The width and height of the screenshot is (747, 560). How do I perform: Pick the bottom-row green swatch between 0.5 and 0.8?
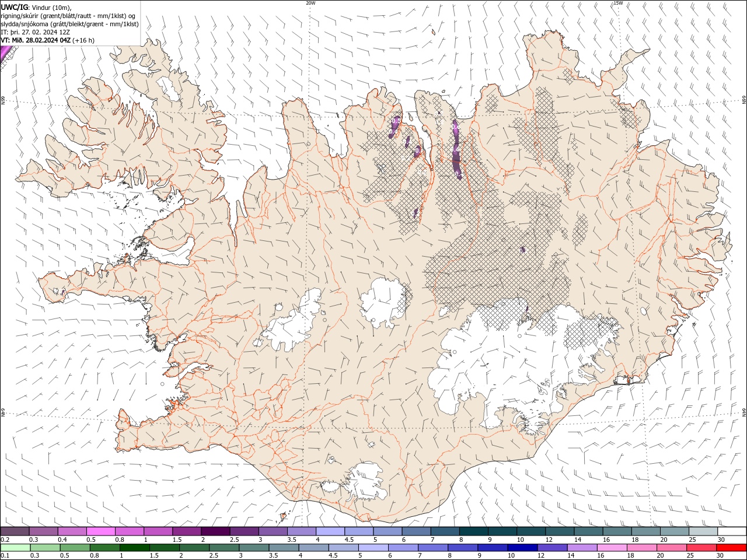(x=75, y=548)
